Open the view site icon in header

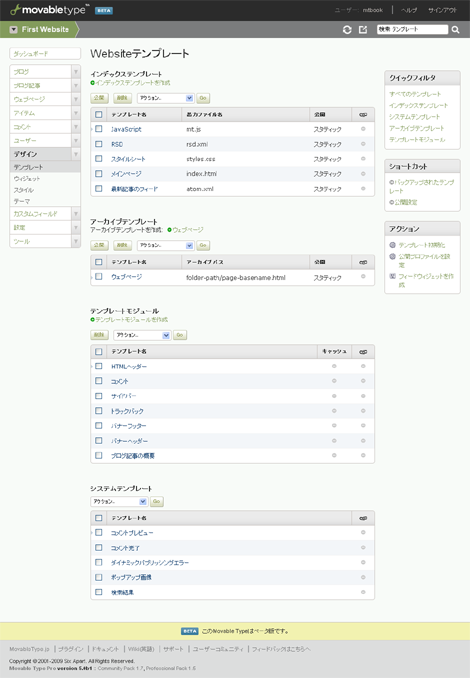tap(363, 29)
